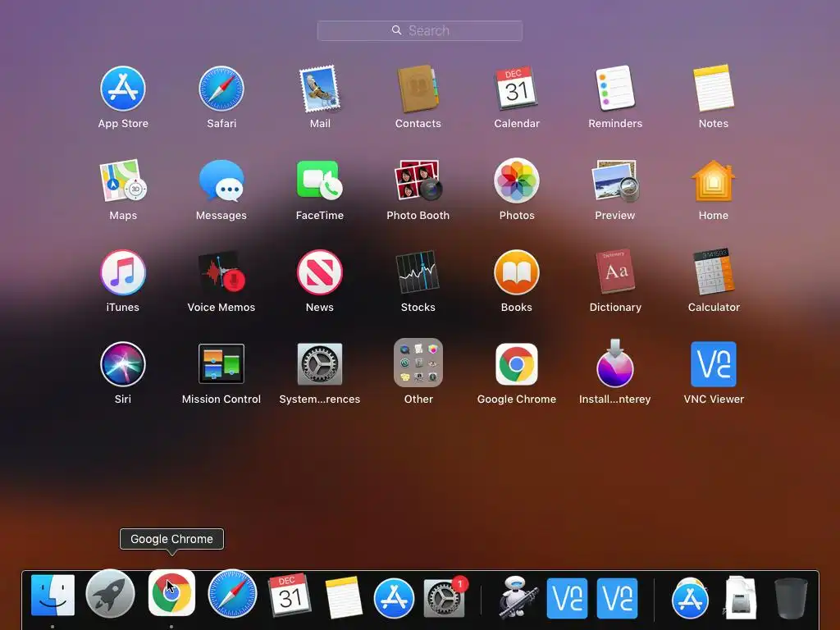Open iTunes

(123, 272)
